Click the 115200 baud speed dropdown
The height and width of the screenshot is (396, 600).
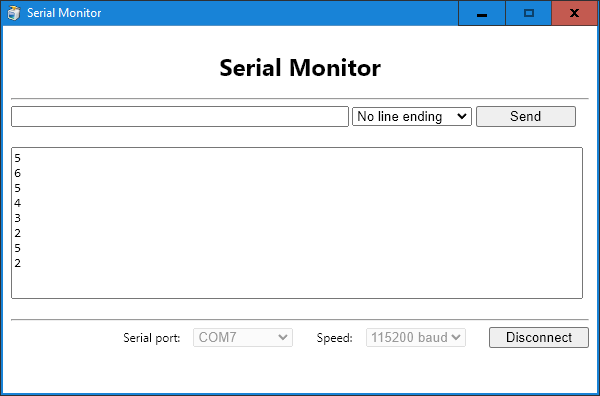point(416,337)
